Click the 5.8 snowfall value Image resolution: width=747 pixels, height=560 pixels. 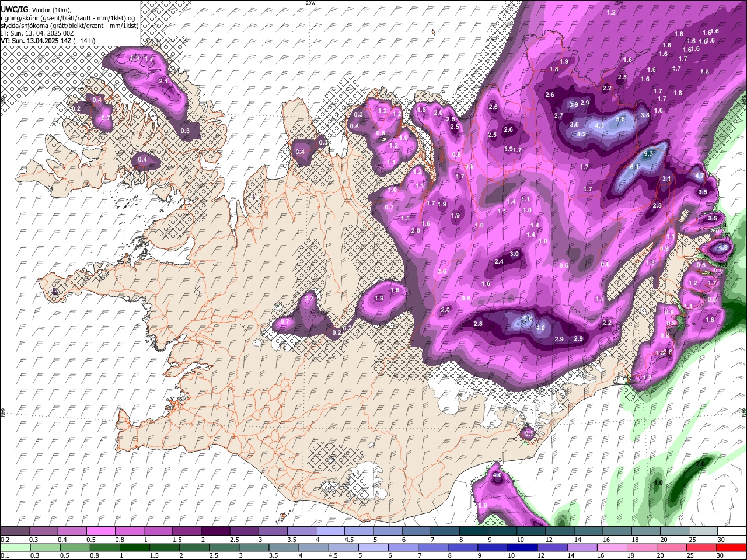point(620,119)
